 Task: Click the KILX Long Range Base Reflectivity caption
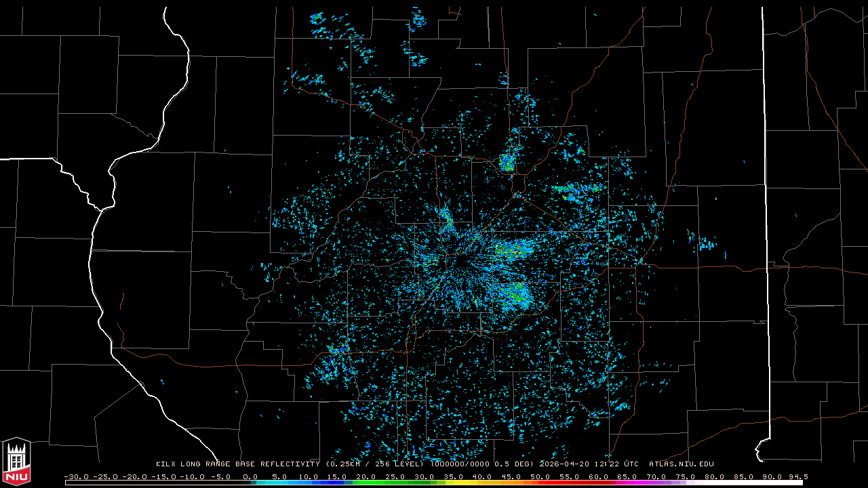(x=239, y=464)
